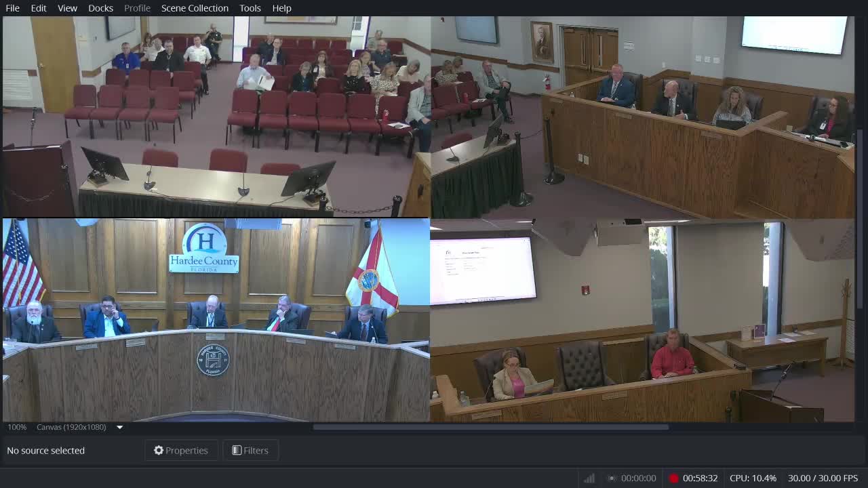Select the staff desk camera feed with framed portrait

[x=643, y=117]
